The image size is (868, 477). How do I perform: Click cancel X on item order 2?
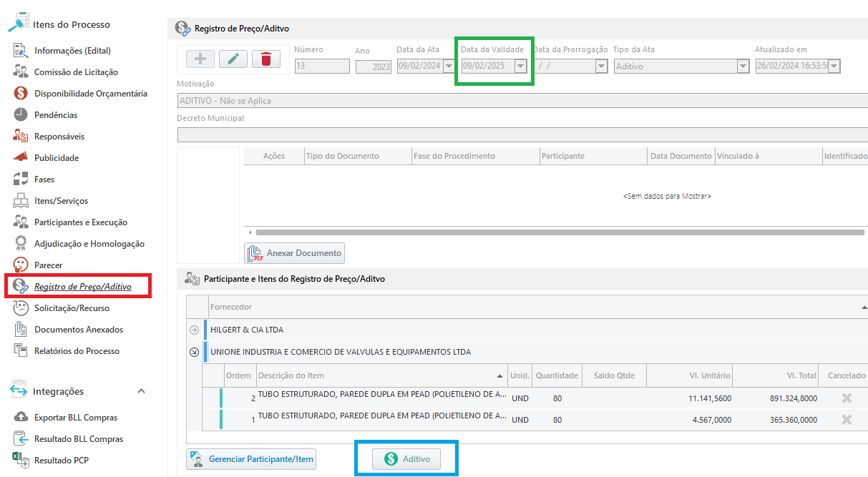[x=847, y=398]
